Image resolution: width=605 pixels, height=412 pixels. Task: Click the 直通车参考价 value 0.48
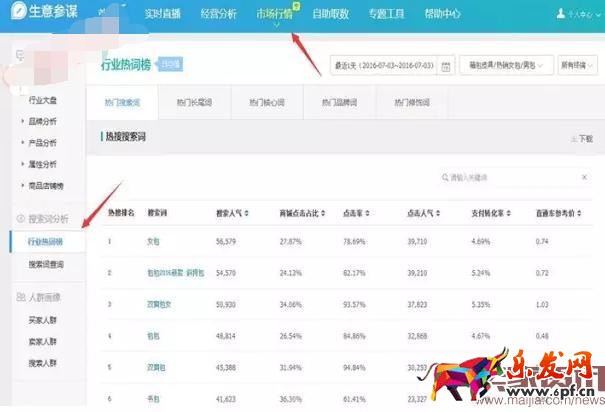pos(542,336)
